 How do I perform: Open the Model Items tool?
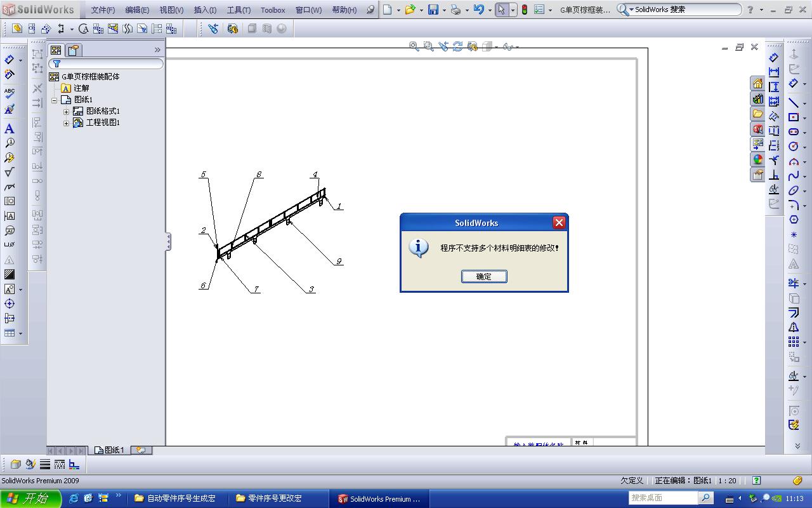coord(10,75)
